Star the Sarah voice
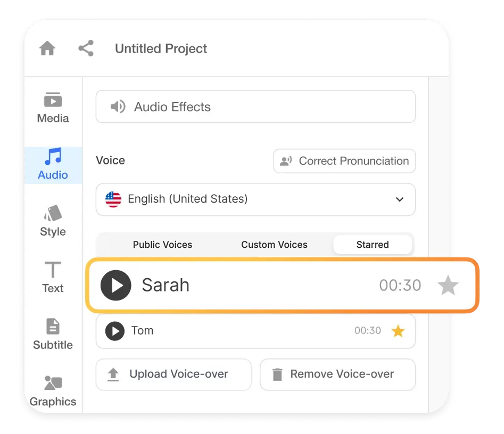The height and width of the screenshot is (434, 504). (448, 286)
